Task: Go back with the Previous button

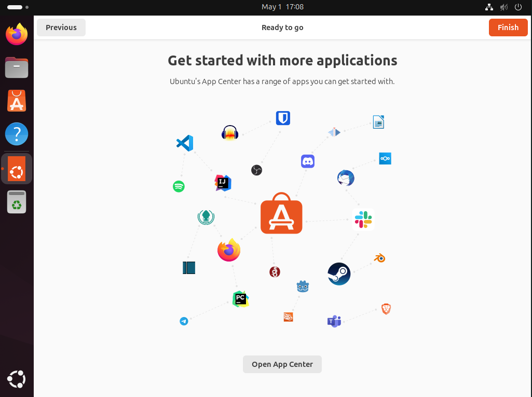Action: coord(61,28)
